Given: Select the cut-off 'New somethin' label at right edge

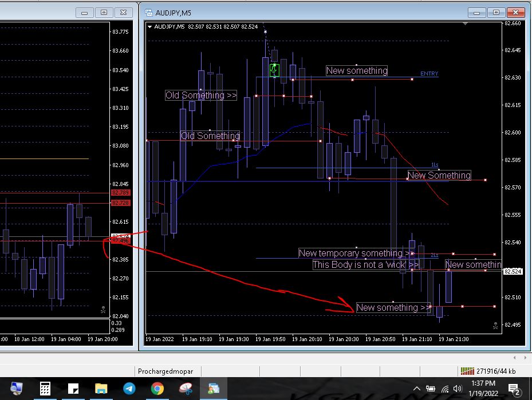Looking at the screenshot, I should click(473, 264).
